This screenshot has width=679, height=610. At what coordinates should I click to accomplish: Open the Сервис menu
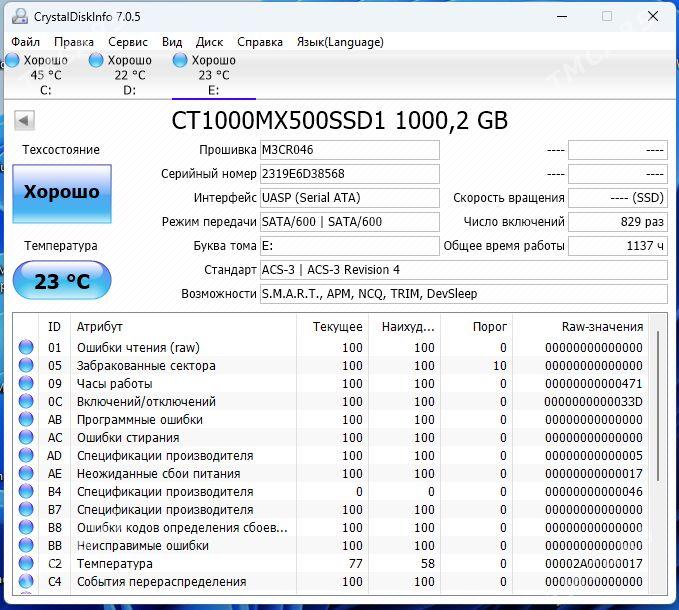pyautogui.click(x=127, y=42)
